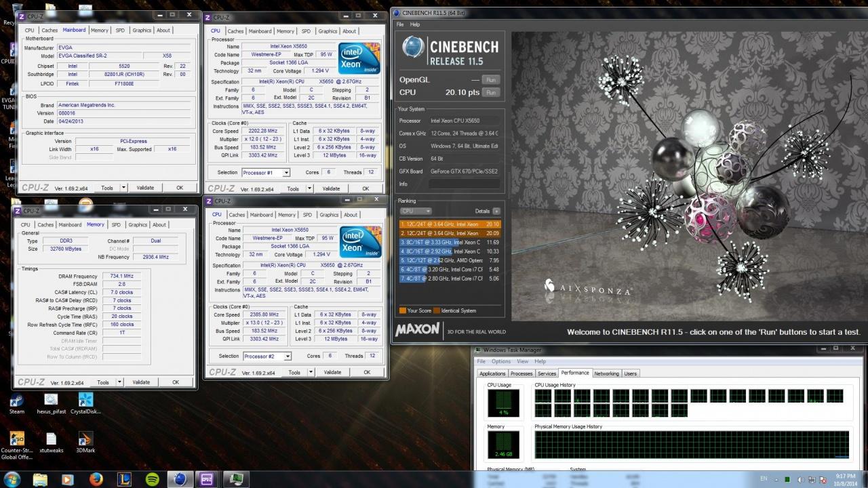Open the CPU ranking dropdown in Cinebench
Image resolution: width=868 pixels, height=488 pixels.
416,211
